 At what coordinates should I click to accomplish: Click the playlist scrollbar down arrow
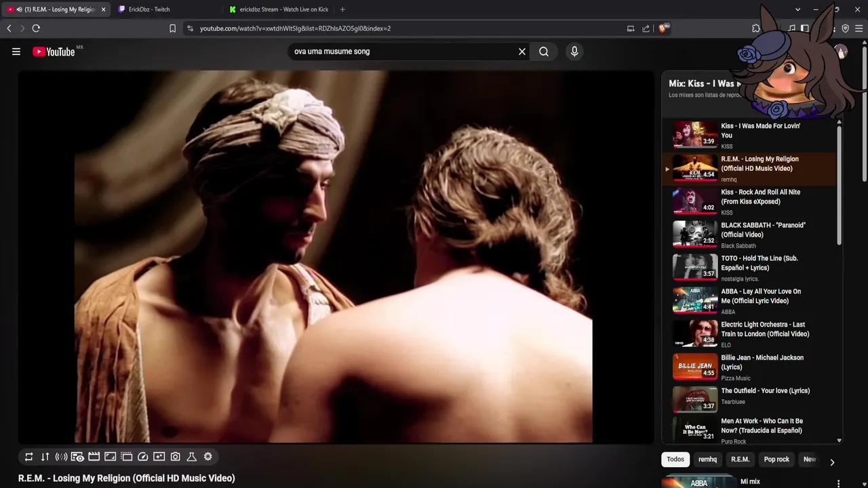(839, 441)
